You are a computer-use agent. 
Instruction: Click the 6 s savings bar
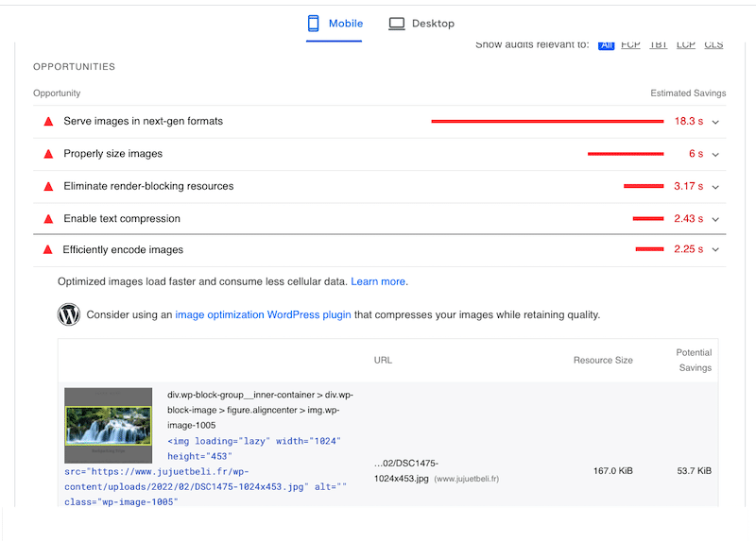click(626, 154)
